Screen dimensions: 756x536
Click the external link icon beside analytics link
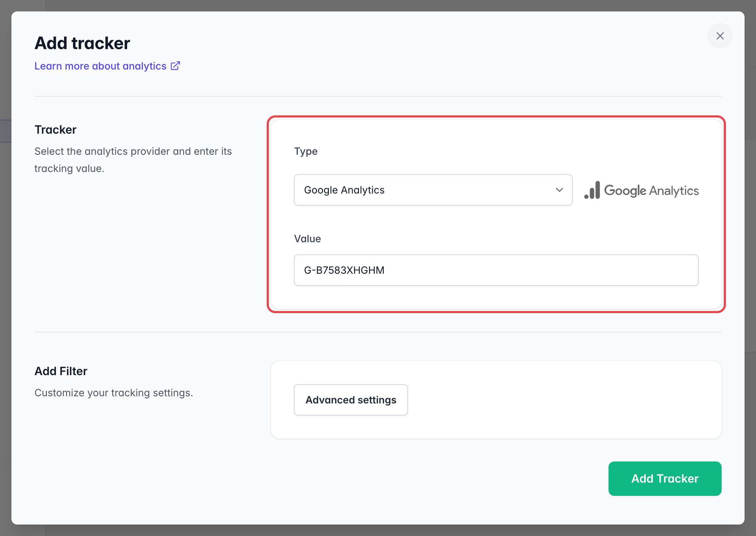pos(175,66)
